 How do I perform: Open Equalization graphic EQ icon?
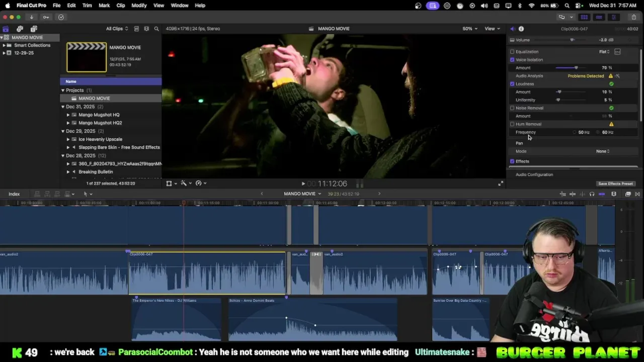617,52
